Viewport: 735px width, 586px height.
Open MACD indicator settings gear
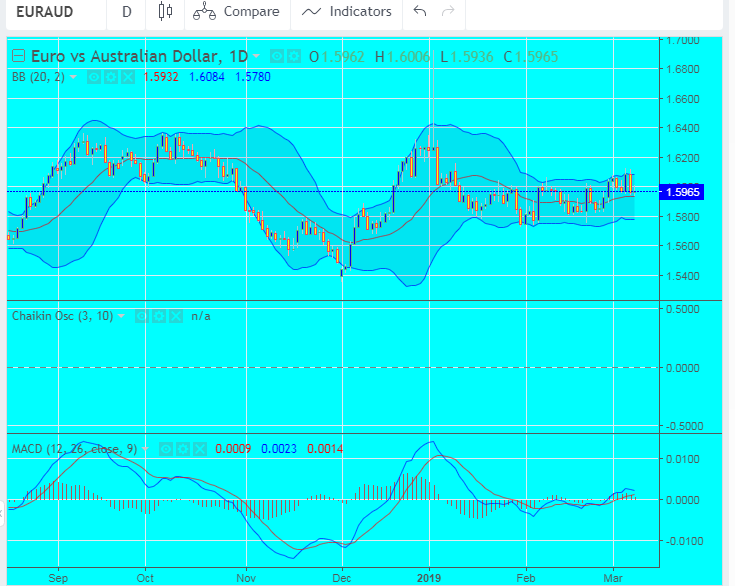pyautogui.click(x=182, y=450)
